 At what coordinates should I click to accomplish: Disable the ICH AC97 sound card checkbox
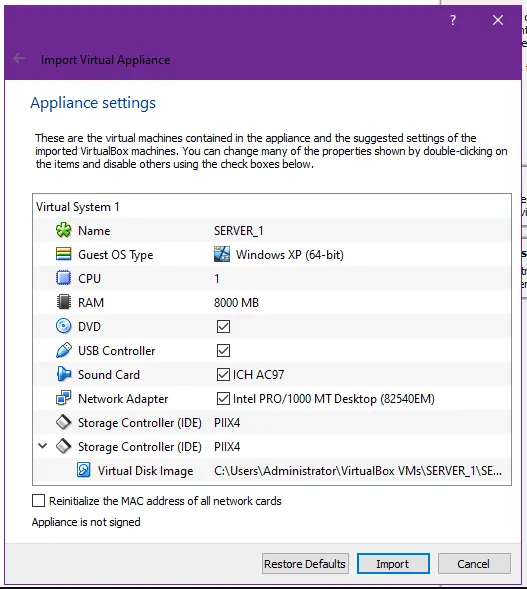pyautogui.click(x=223, y=375)
